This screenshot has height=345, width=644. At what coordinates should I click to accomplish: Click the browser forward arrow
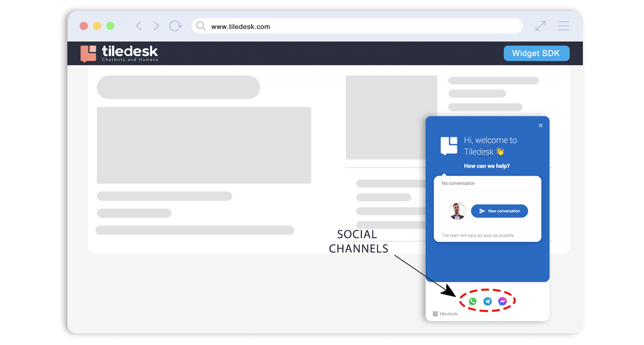tap(156, 26)
